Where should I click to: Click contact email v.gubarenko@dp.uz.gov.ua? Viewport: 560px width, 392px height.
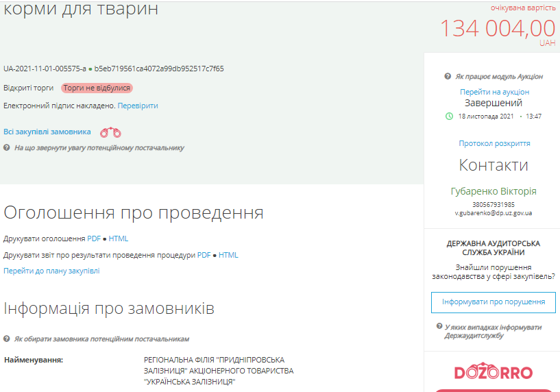tap(494, 213)
